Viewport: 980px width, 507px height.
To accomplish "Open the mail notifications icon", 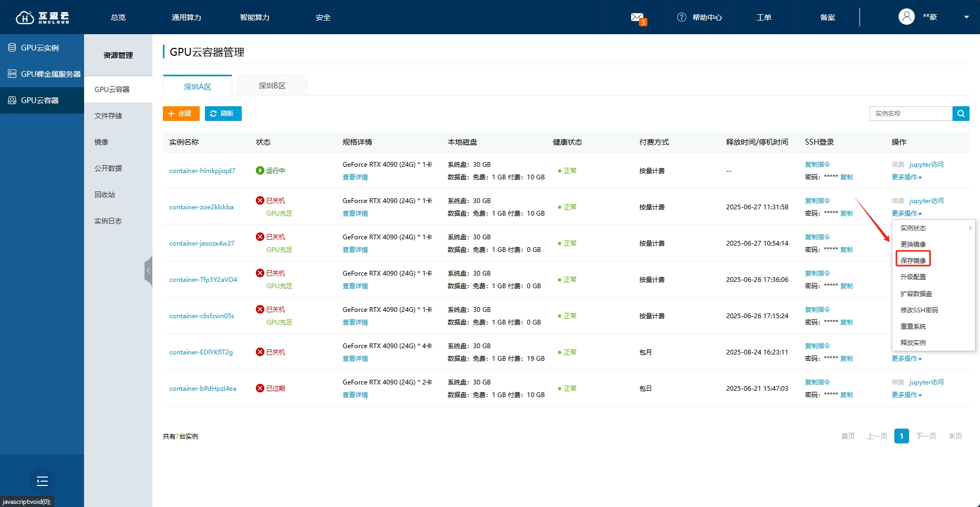I will (637, 17).
